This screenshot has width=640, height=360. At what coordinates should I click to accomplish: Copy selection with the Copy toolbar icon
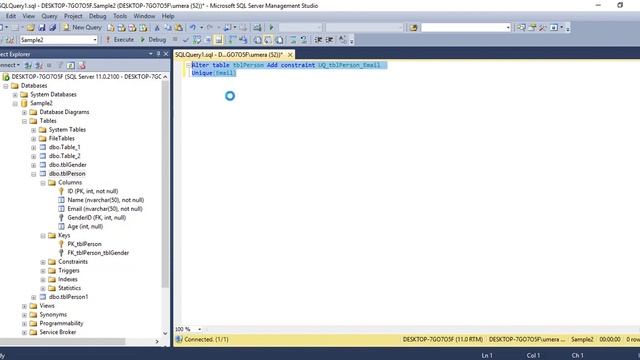pos(168,28)
